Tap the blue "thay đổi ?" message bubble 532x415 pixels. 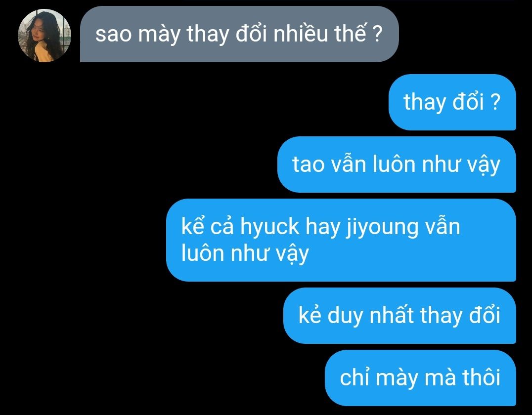(x=452, y=102)
